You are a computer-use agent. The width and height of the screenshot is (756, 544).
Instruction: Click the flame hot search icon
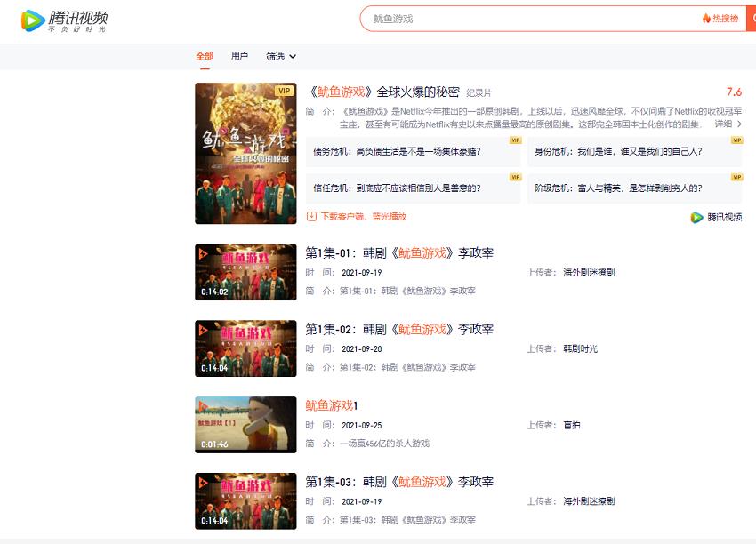(x=706, y=19)
